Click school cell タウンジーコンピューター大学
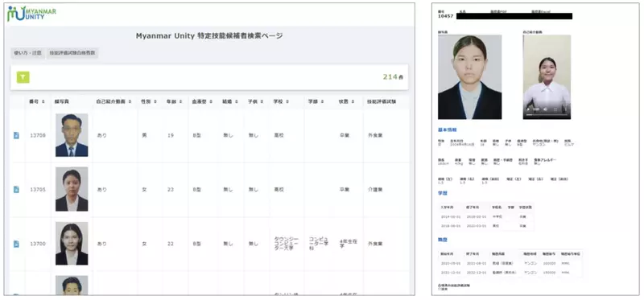The image size is (644, 300). pyautogui.click(x=287, y=244)
